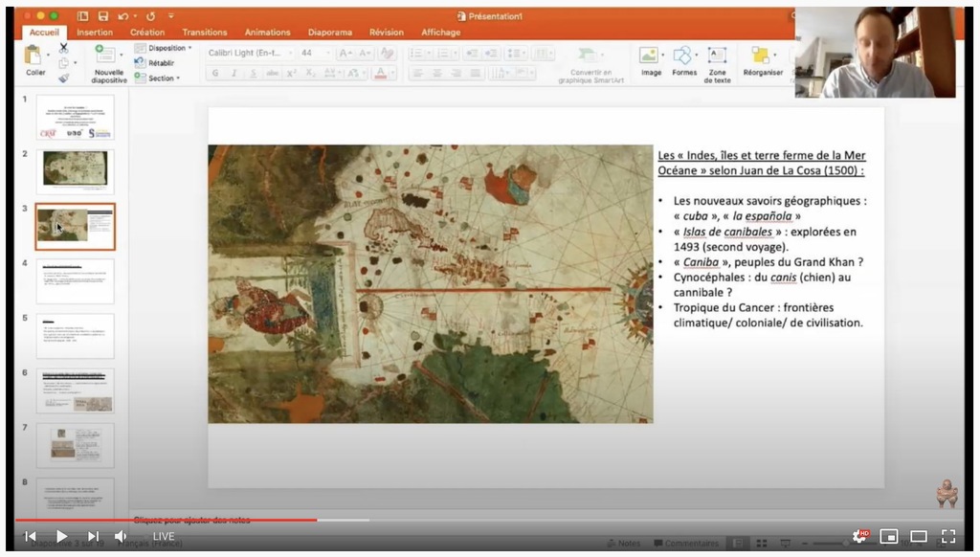Click the scissors cut icon
This screenshot has height=557, width=980.
63,48
